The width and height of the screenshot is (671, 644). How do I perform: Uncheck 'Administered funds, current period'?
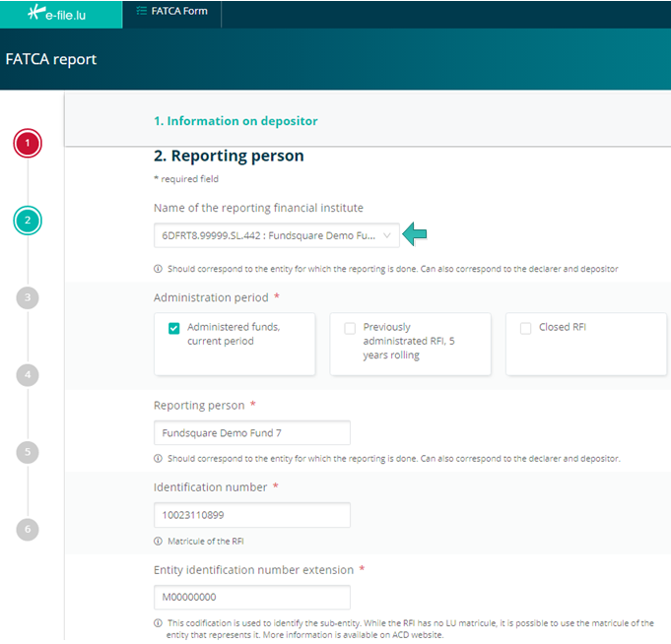point(173,328)
